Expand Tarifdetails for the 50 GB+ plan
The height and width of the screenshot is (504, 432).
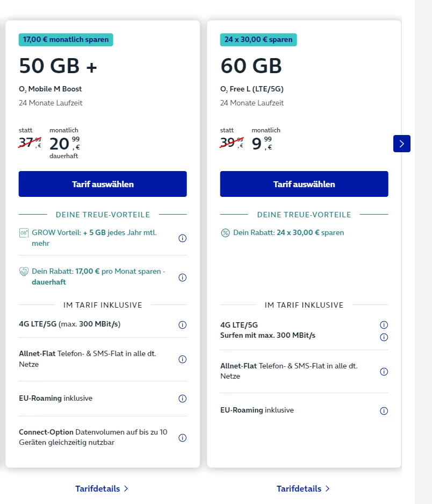(x=102, y=488)
